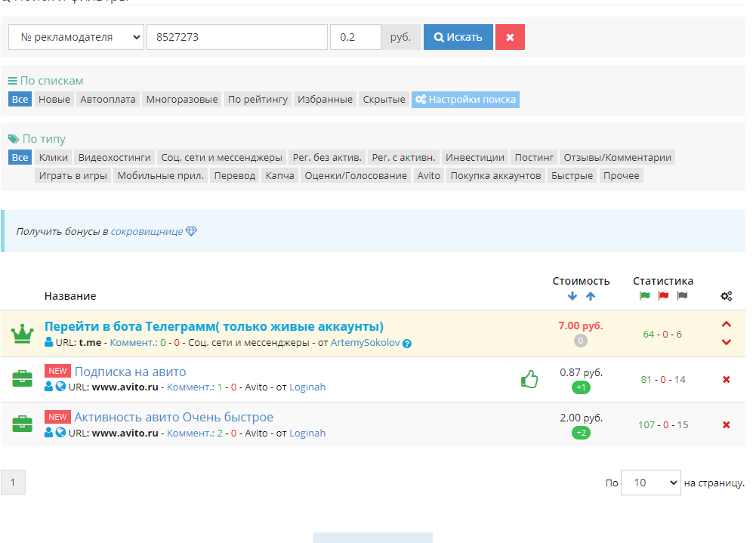Filter by type Оценки/Голосование
The width and height of the screenshot is (756, 543).
(356, 175)
